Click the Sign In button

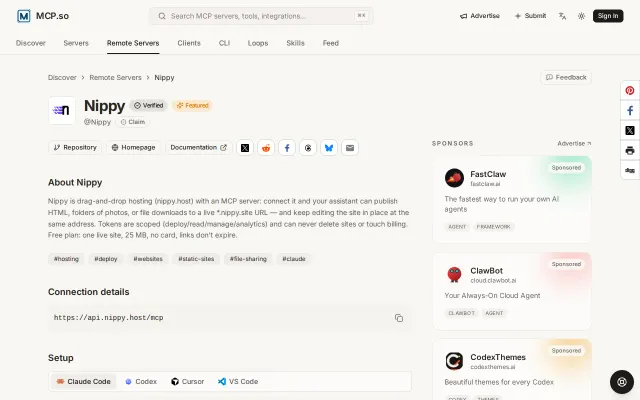(608, 16)
